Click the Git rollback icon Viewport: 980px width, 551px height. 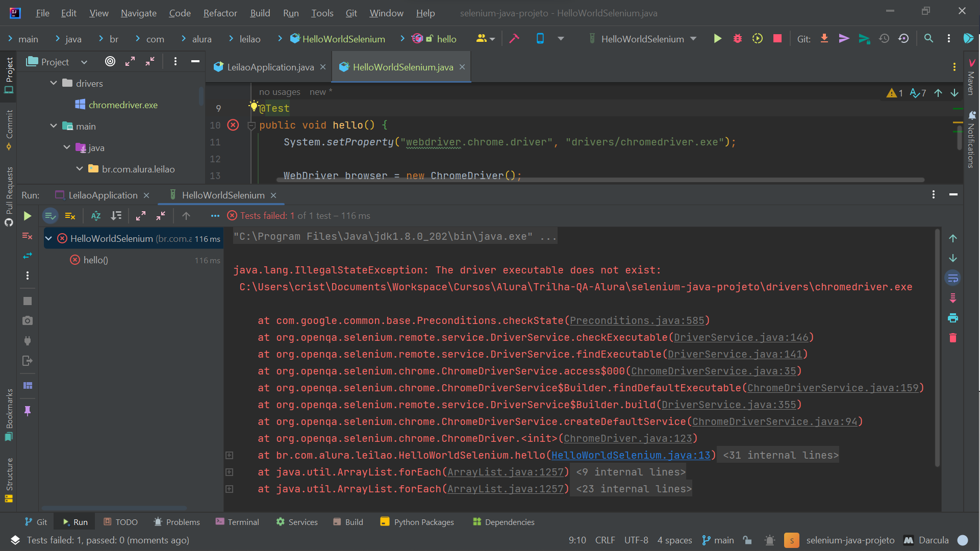click(903, 39)
